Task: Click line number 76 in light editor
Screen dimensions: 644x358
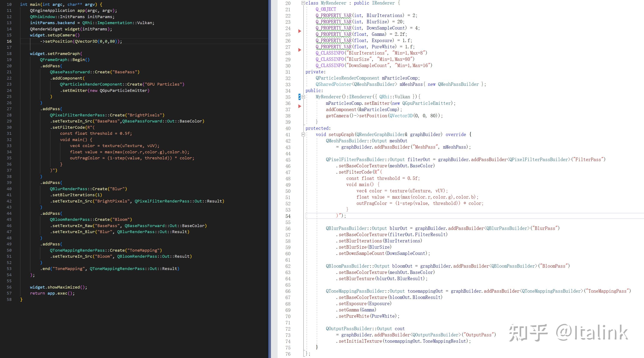Action: (288, 354)
